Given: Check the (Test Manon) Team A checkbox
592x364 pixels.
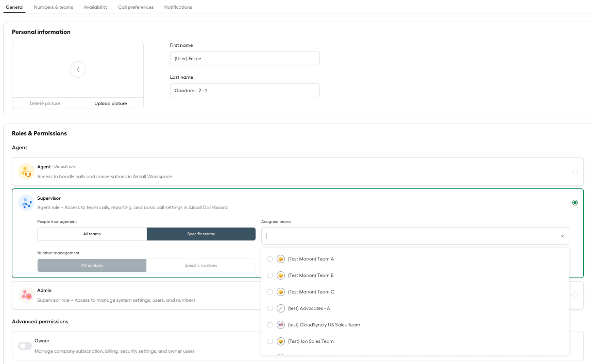Looking at the screenshot, I should pyautogui.click(x=270, y=259).
